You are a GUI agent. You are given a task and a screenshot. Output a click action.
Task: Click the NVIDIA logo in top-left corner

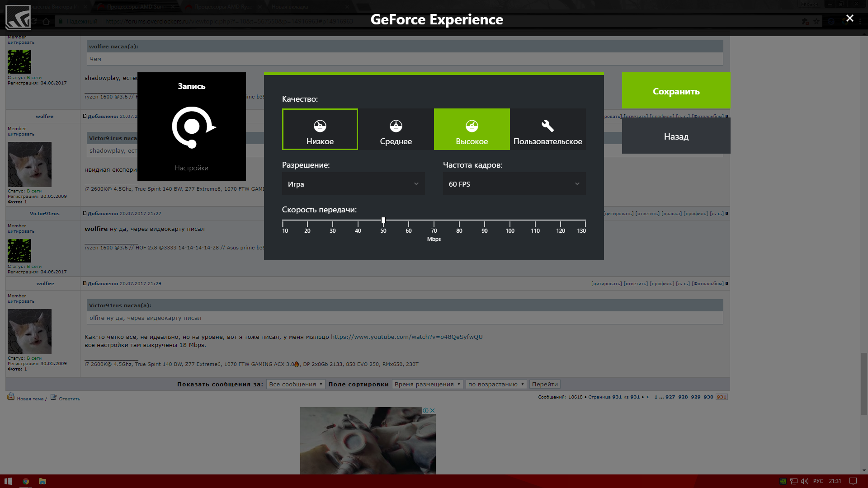[18, 18]
